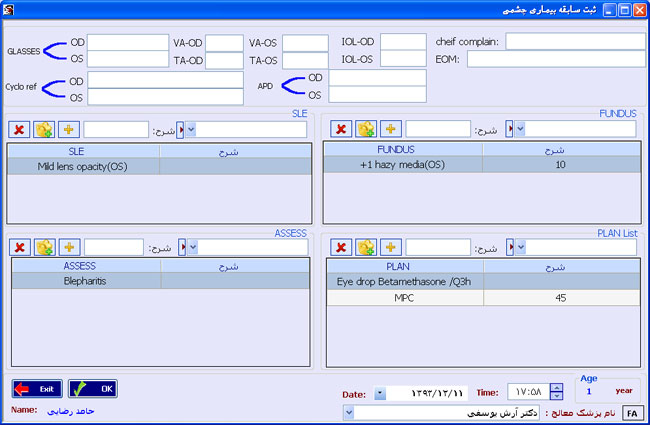Image resolution: width=650 pixels, height=425 pixels.
Task: Expand the FUNDUS description dropdown
Action: pos(520,129)
